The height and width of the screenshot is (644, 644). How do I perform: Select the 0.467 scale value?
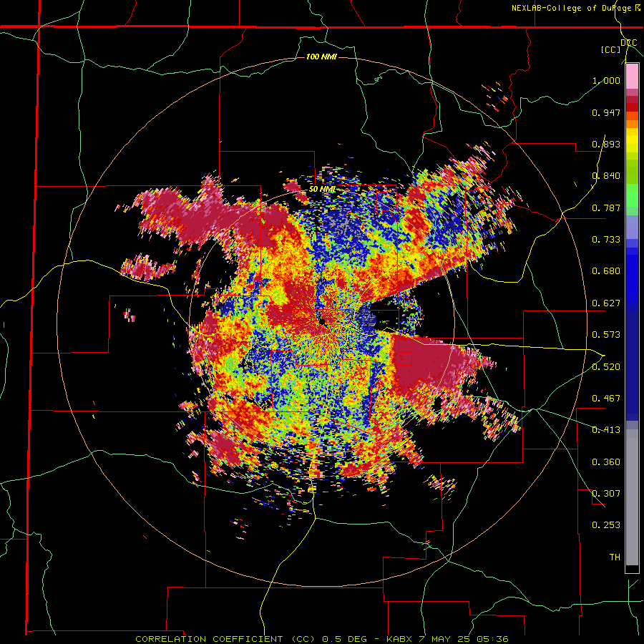(x=606, y=399)
